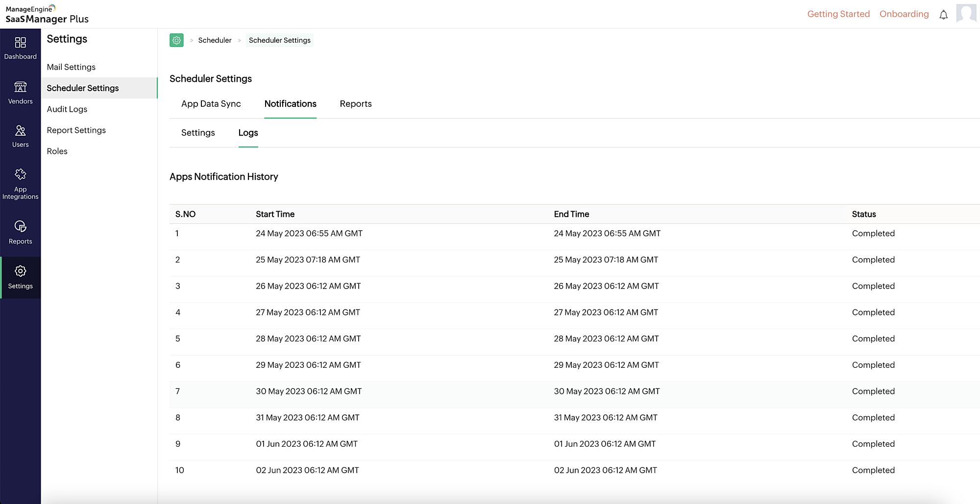Open the Roles settings page

pyautogui.click(x=57, y=151)
